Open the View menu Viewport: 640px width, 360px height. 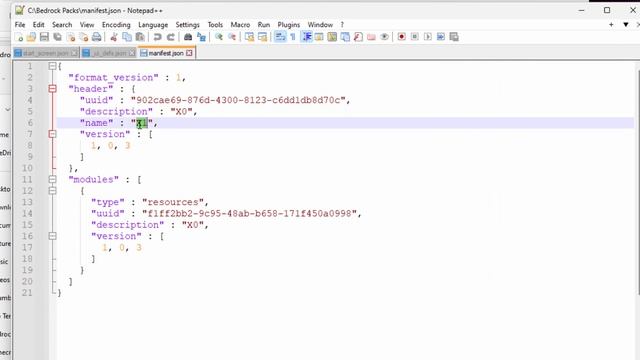[87, 25]
